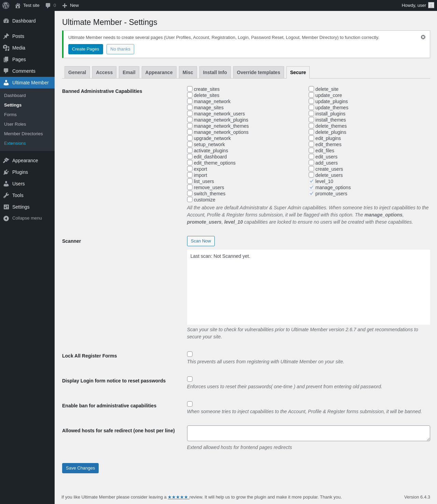Image resolution: width=437 pixels, height=504 pixels.
Task: Start a scan with Scan Now
Action: click(x=201, y=241)
